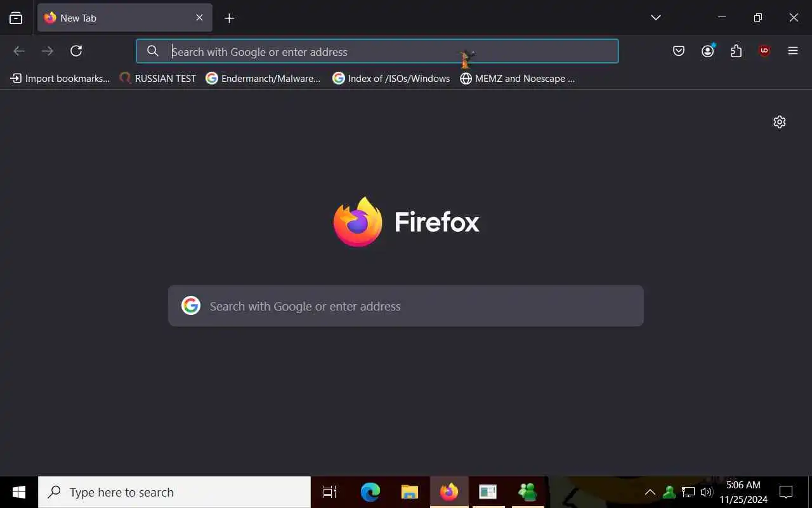812x508 pixels.
Task: Click the Show desktop sliver
Action: 809,492
